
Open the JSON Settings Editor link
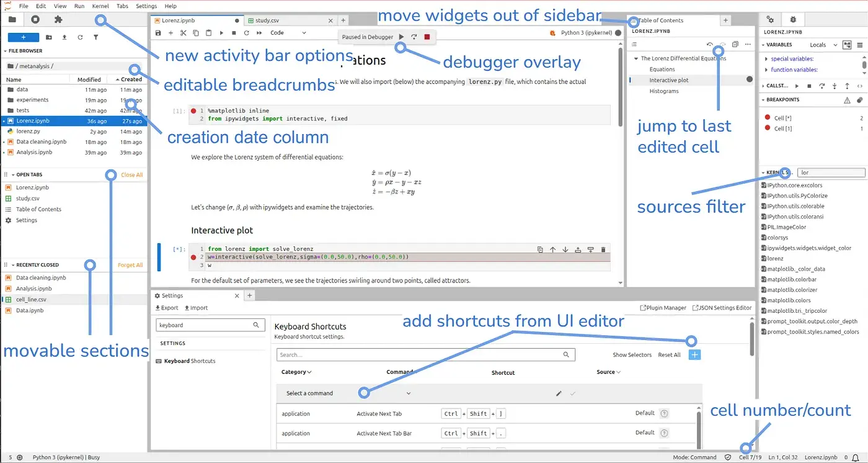(x=722, y=308)
